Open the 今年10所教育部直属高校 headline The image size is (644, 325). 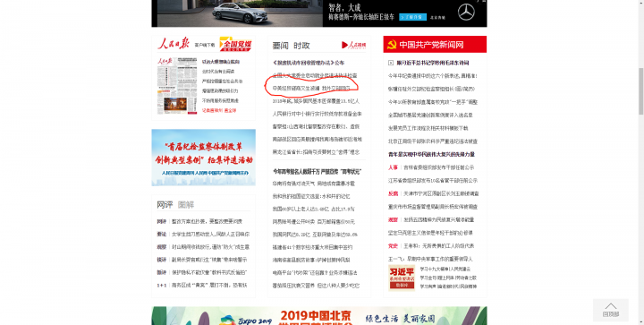tap(433, 102)
